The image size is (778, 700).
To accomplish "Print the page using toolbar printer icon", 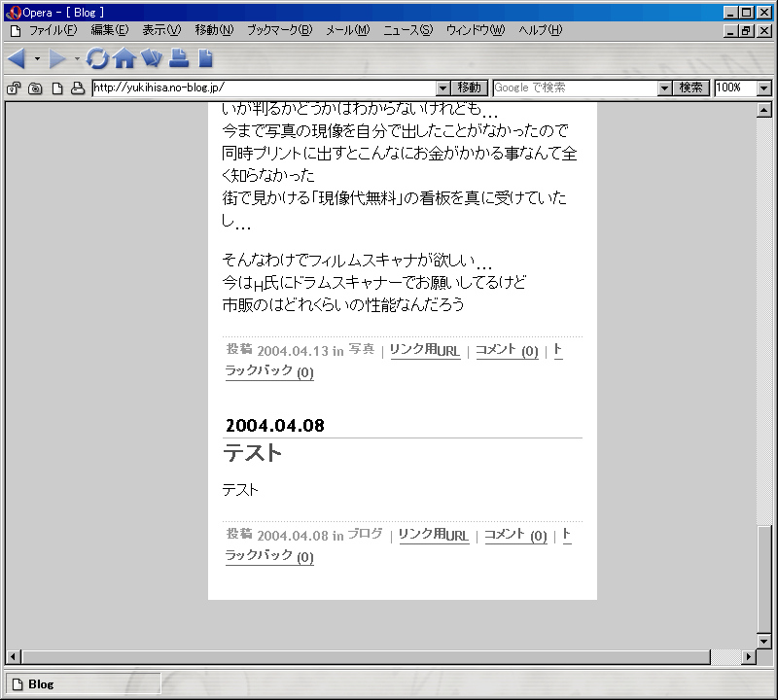I will [179, 58].
